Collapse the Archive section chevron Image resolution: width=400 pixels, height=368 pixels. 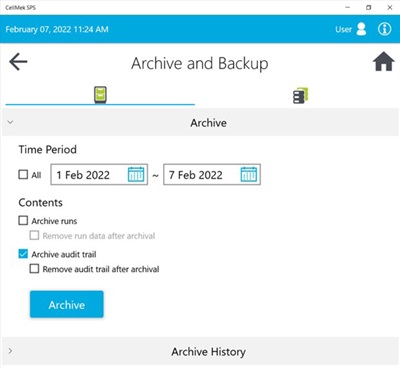[10, 122]
